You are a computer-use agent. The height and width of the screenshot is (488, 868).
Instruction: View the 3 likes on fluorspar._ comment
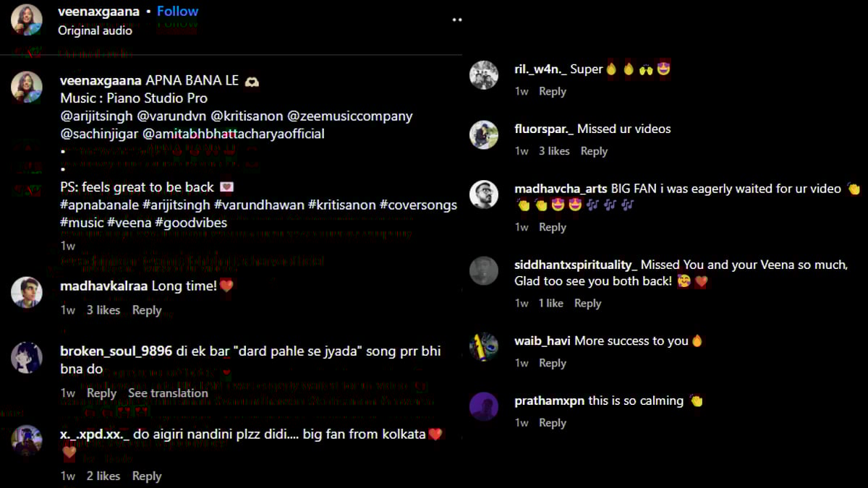554,151
